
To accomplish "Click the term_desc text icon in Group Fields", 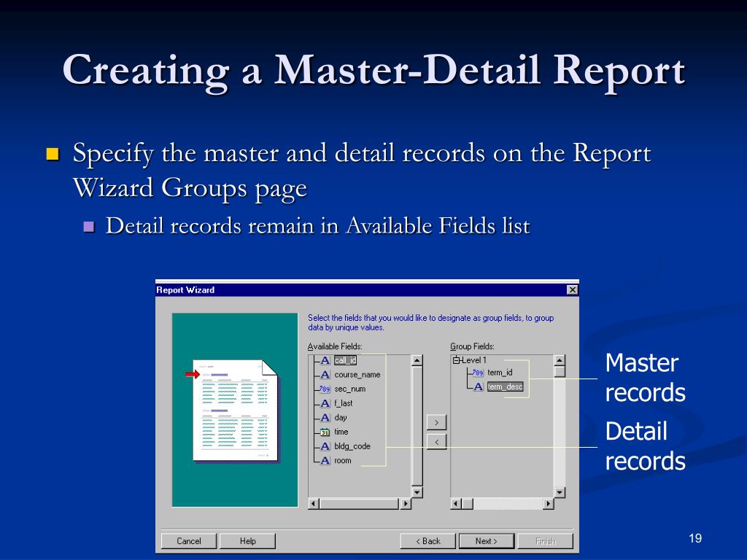I will [x=479, y=386].
